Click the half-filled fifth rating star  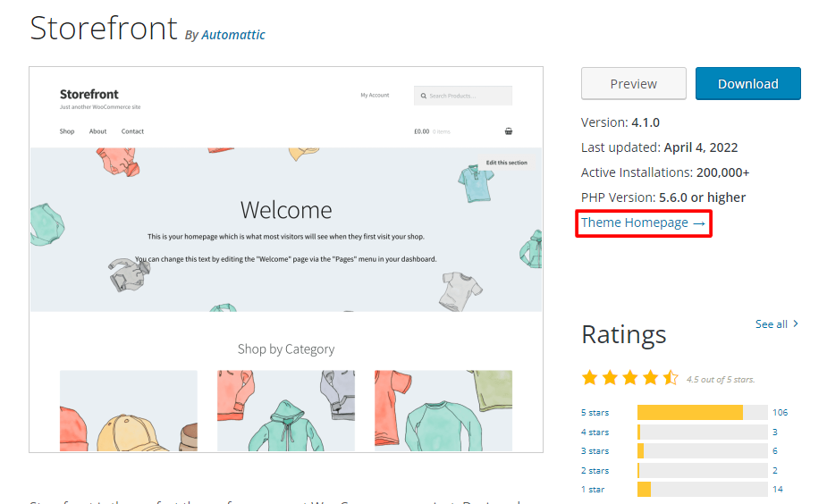pos(671,378)
